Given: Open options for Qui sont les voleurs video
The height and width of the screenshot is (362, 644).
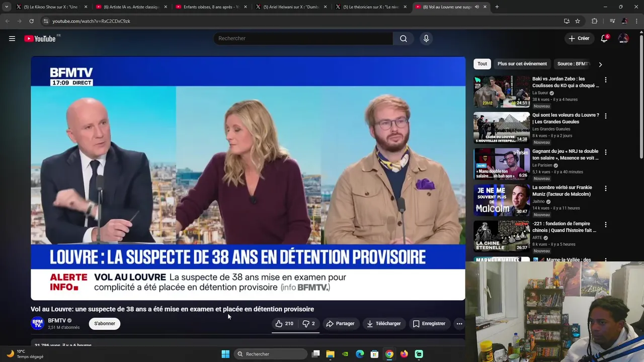Looking at the screenshot, I should click(x=606, y=116).
